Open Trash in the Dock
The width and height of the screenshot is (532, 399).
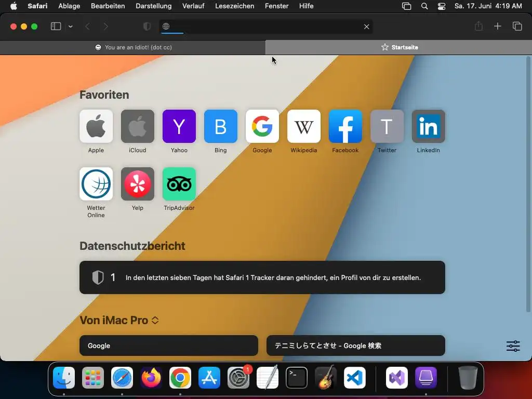[x=468, y=378]
